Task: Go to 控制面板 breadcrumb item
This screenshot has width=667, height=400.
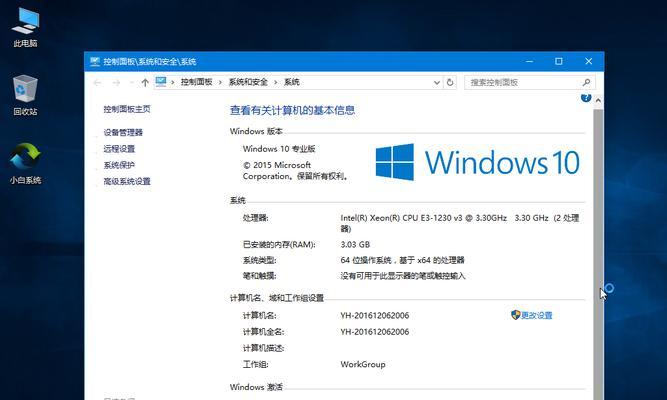Action: (x=197, y=82)
